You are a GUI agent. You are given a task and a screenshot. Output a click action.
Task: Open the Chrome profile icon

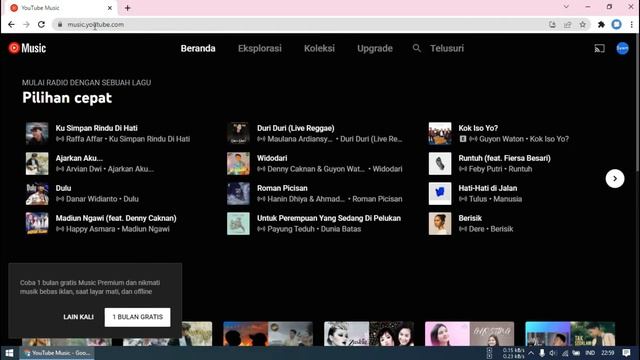[x=616, y=24]
